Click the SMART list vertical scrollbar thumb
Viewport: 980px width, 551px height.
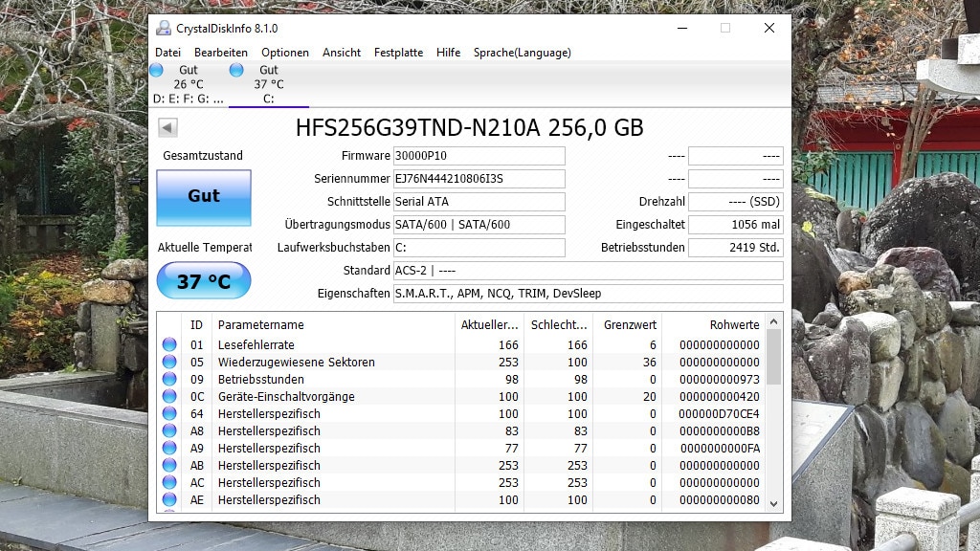pyautogui.click(x=773, y=357)
